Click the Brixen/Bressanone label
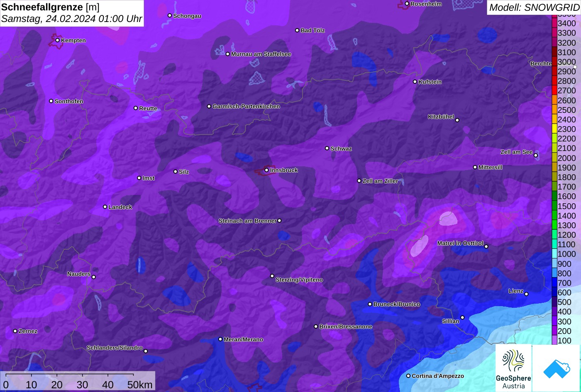This screenshot has height=392, width=581. click(346, 327)
